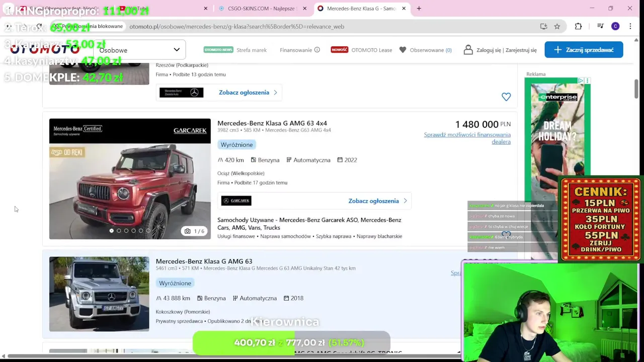Open Obserwowane saved listings

tap(431, 50)
